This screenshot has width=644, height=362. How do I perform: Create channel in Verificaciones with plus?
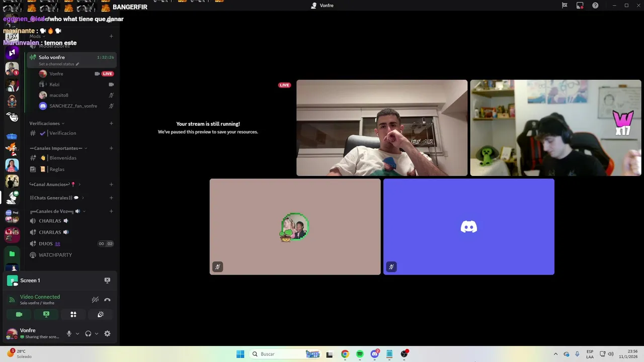111,123
